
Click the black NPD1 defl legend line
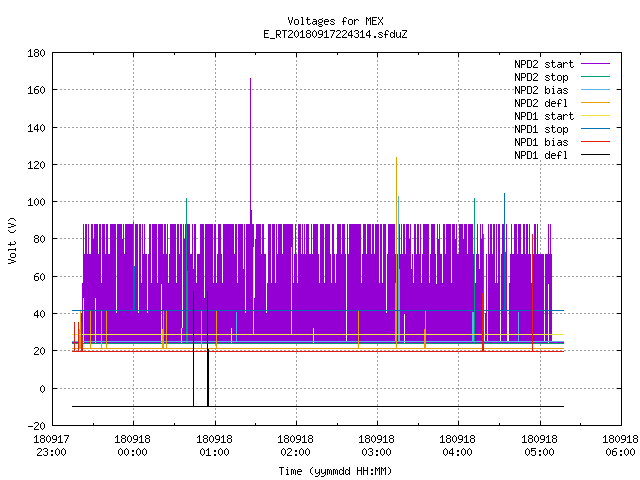[595, 155]
